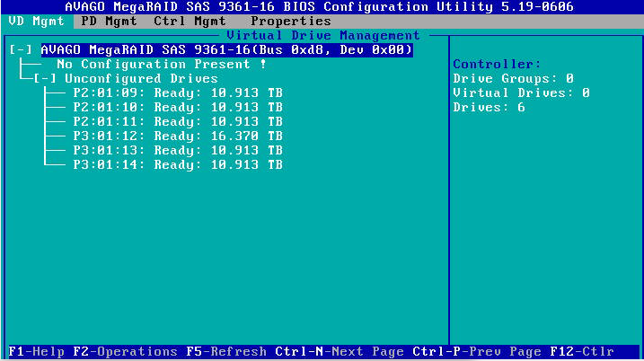This screenshot has width=644, height=361.
Task: Click the 'Drives: 6' text
Action: [490, 108]
